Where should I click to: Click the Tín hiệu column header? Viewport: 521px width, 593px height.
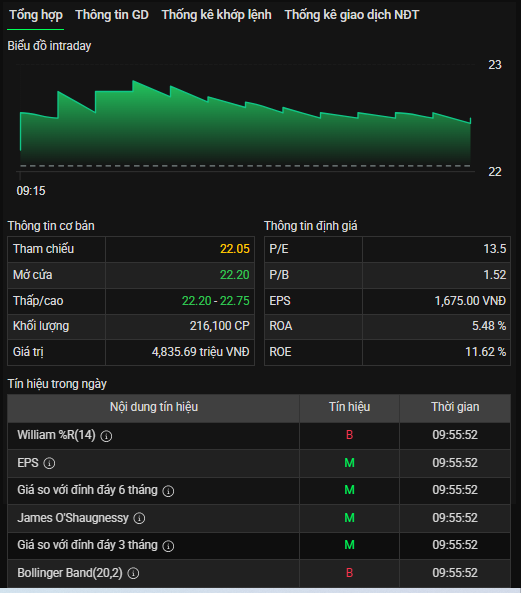(x=349, y=407)
